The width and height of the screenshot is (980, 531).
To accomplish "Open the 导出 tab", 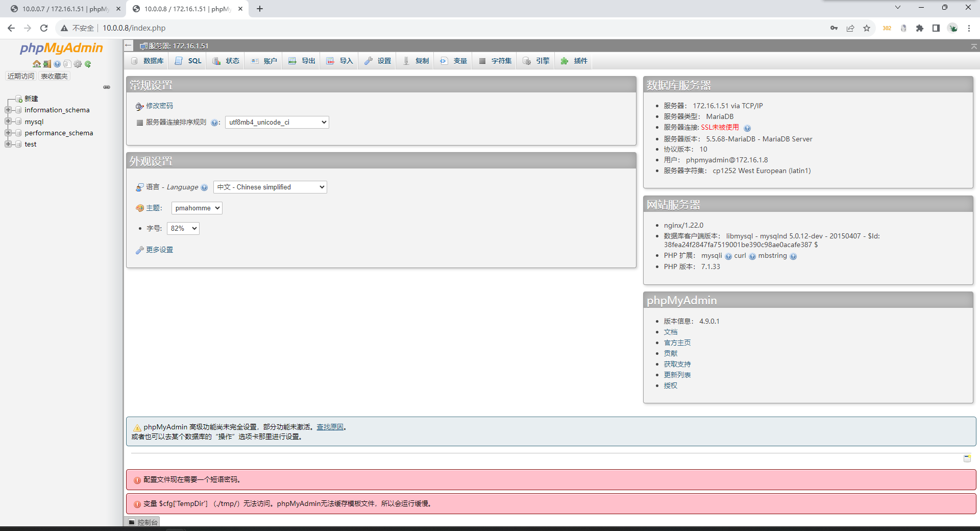I will click(302, 61).
